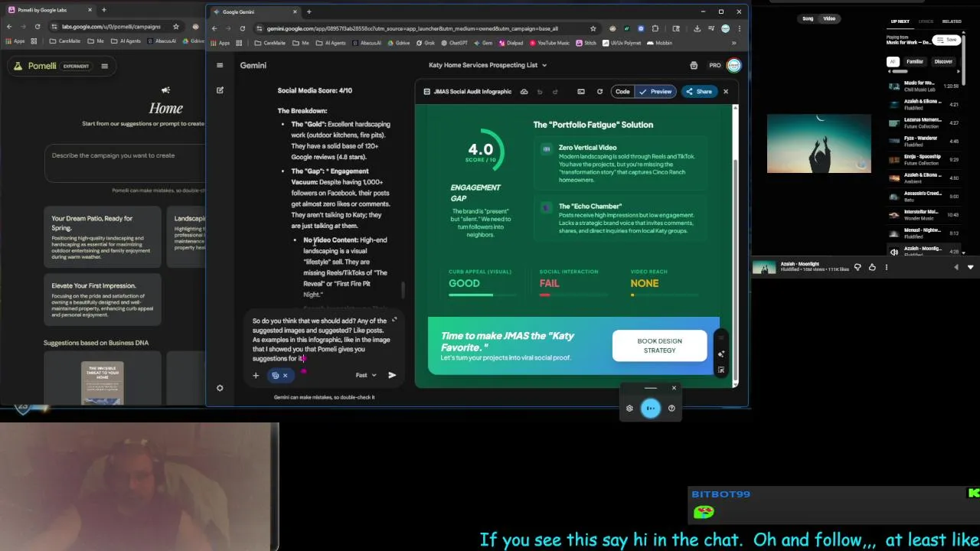Open the canvas console panel icon
The width and height of the screenshot is (980, 551).
(x=581, y=92)
